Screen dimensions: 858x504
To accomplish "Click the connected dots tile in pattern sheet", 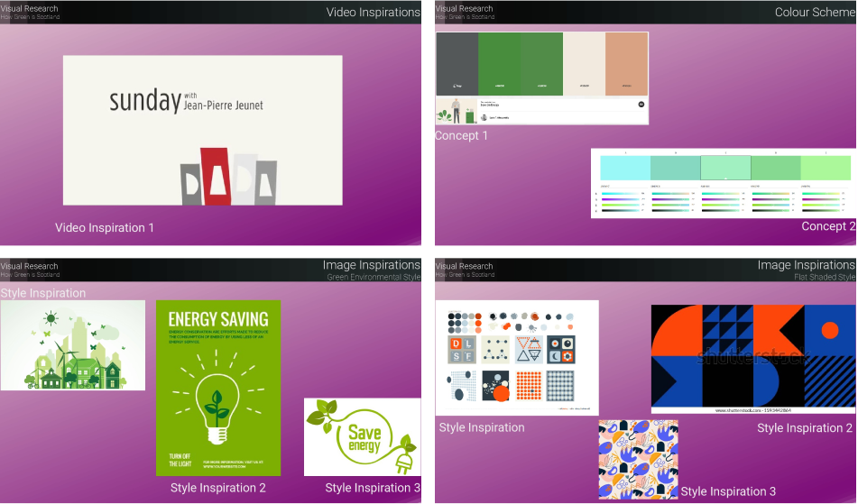I will 495,350.
